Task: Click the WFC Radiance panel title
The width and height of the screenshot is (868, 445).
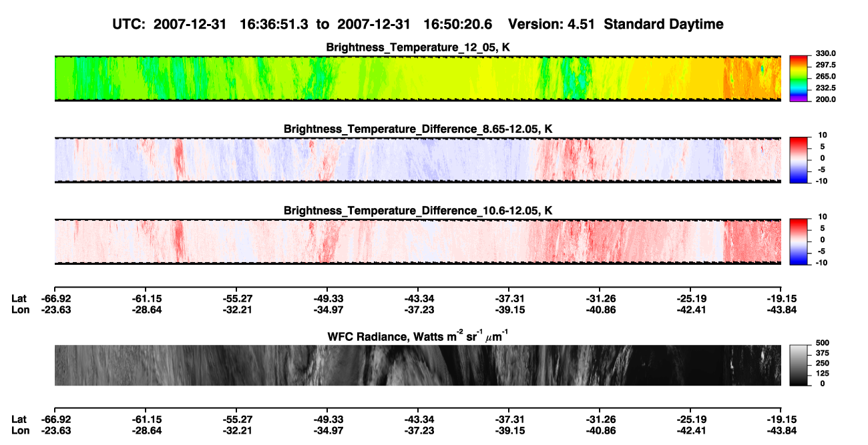Action: 418,336
